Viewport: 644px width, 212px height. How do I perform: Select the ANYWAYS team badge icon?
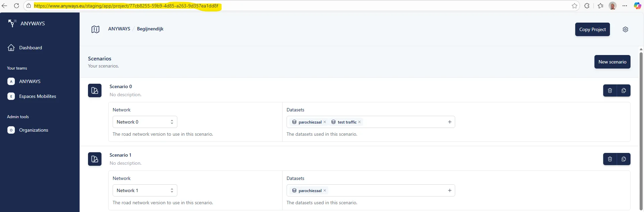pos(11,81)
